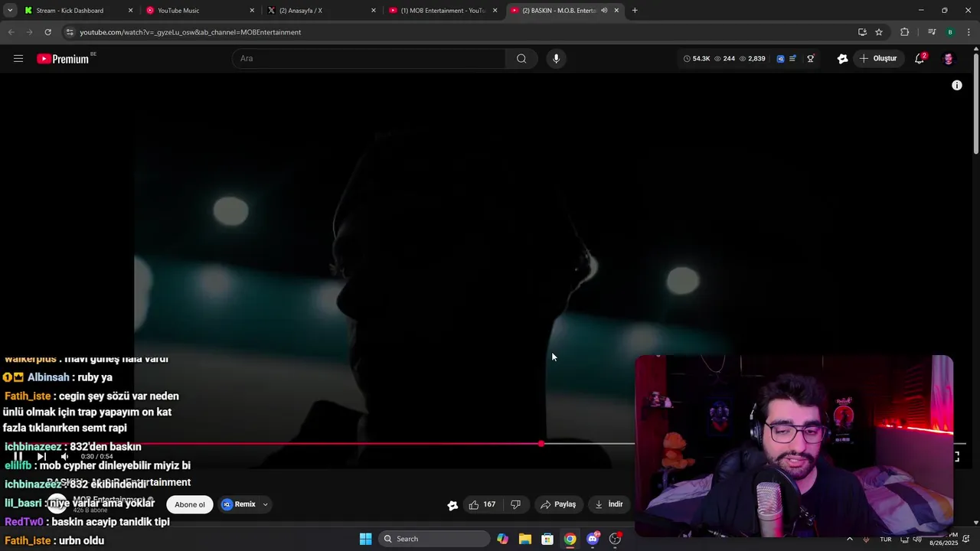Open Windows Start menu

pyautogui.click(x=366, y=539)
